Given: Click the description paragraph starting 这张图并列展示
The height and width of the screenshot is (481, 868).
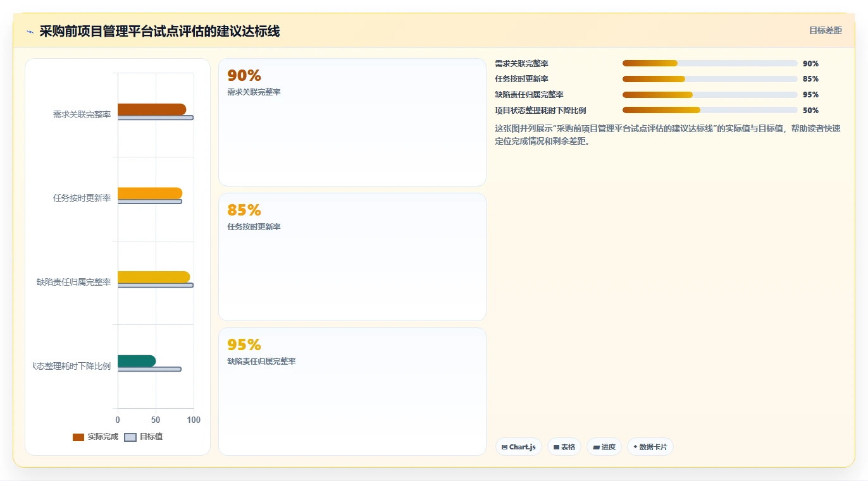Looking at the screenshot, I should point(668,135).
